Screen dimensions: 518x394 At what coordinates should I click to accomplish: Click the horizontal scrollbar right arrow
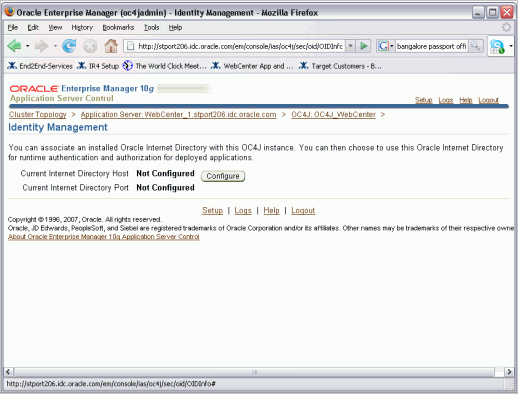click(509, 372)
